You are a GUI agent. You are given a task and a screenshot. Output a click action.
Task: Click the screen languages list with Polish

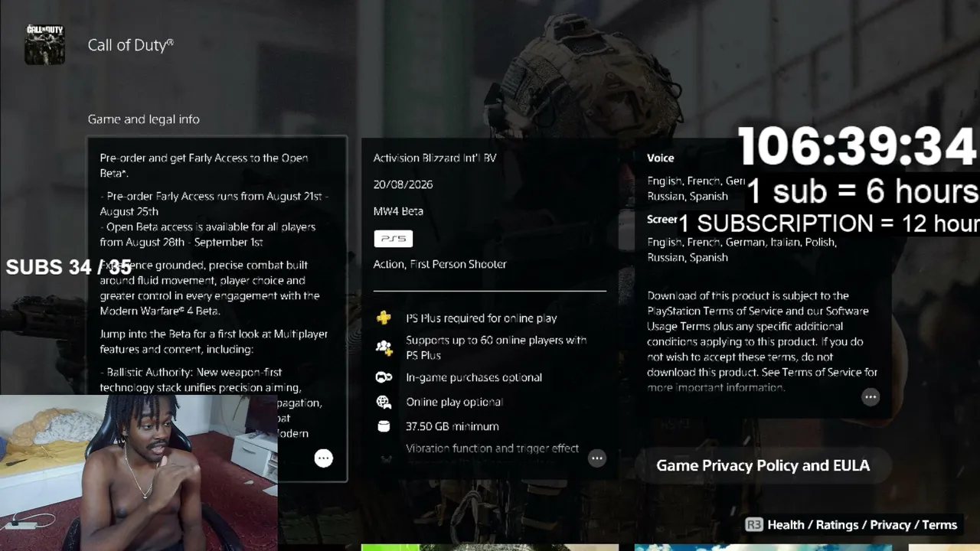[742, 249]
